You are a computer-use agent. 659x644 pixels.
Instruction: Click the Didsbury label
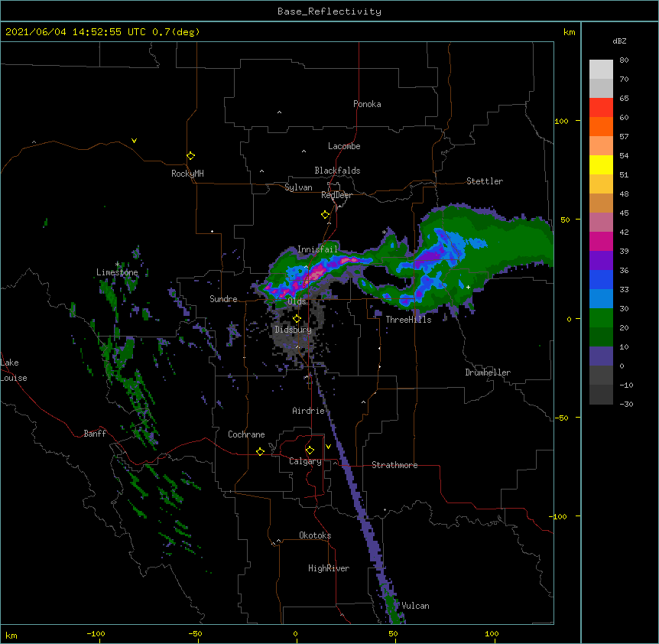294,330
